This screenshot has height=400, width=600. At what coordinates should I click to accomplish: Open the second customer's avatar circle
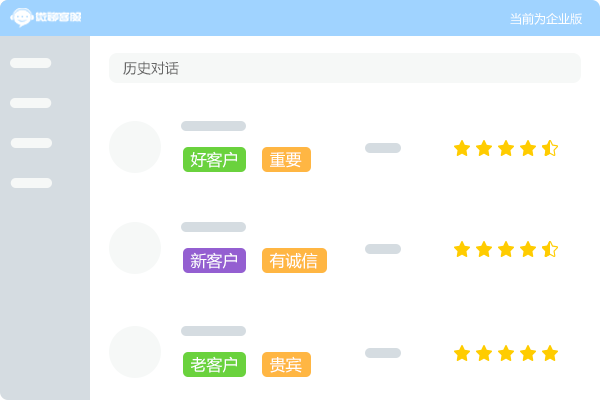[135, 248]
